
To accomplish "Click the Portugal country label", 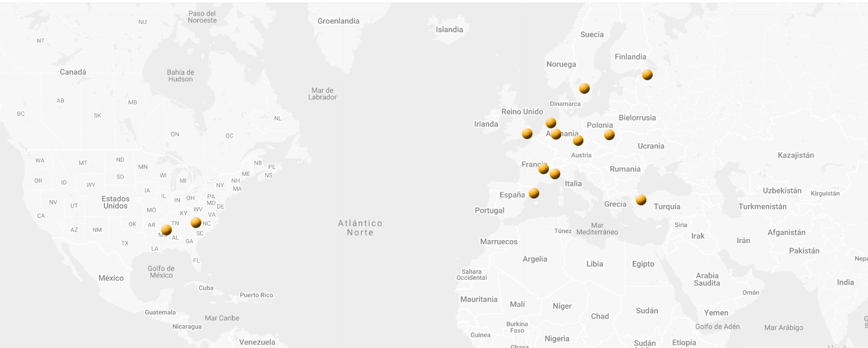I will 489,210.
